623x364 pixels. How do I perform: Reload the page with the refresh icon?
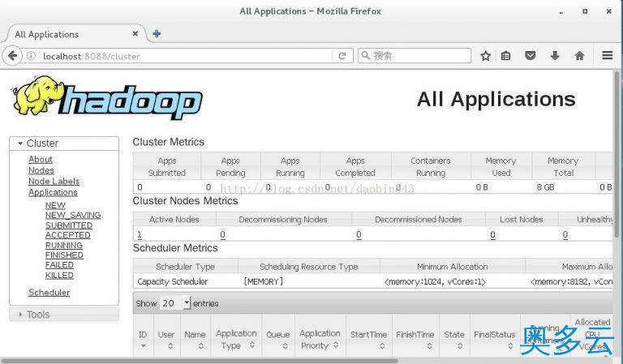[342, 56]
